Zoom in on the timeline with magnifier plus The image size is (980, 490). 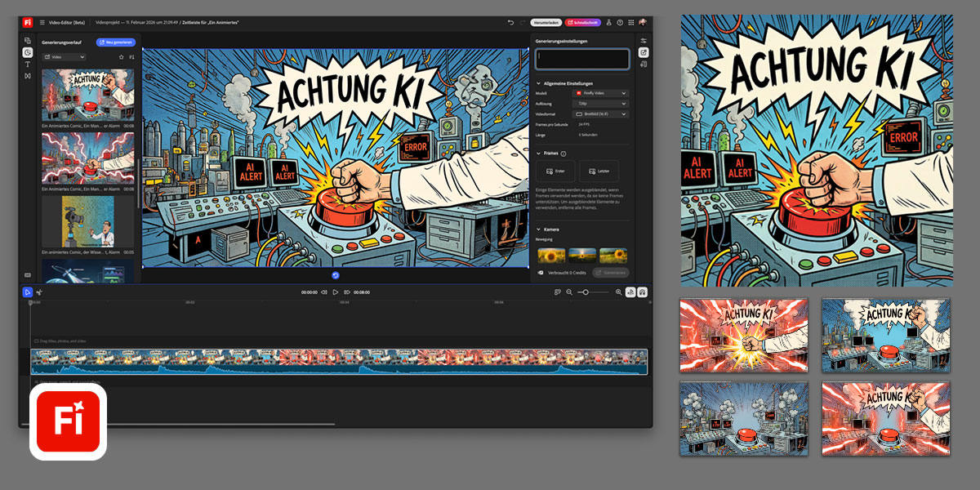tap(618, 292)
